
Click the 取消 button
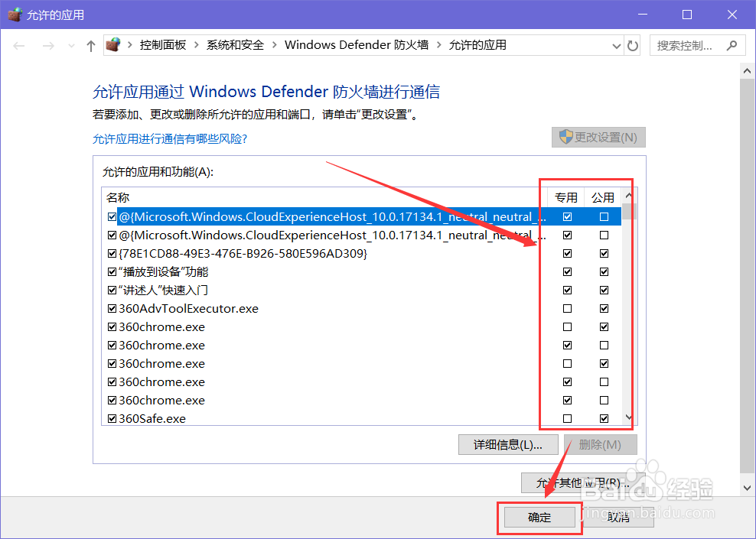(x=618, y=518)
